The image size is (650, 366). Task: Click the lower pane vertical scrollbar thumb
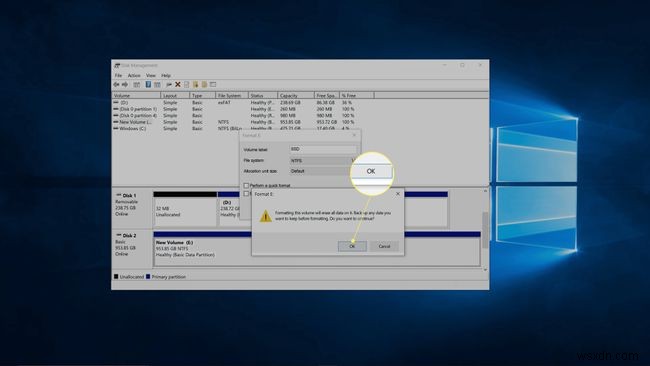tap(485, 230)
